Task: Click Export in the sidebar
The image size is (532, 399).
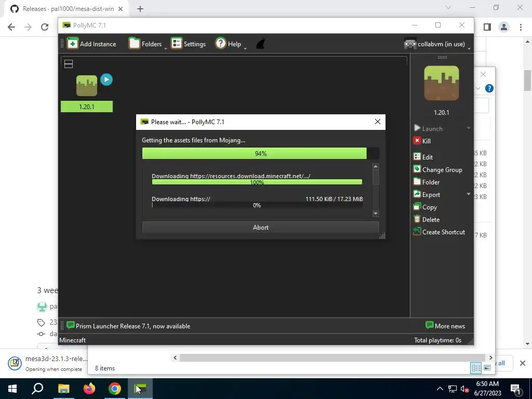Action: (x=427, y=194)
